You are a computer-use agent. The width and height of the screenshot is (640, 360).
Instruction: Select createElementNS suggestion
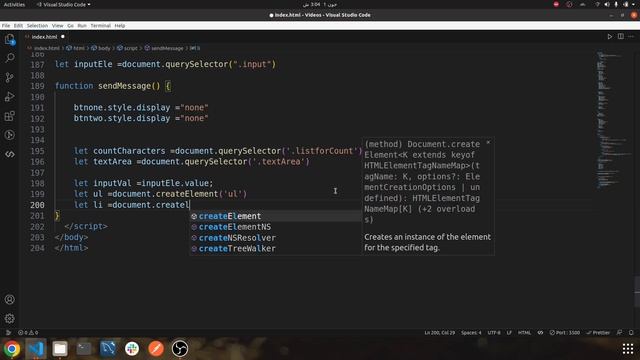(x=276, y=227)
